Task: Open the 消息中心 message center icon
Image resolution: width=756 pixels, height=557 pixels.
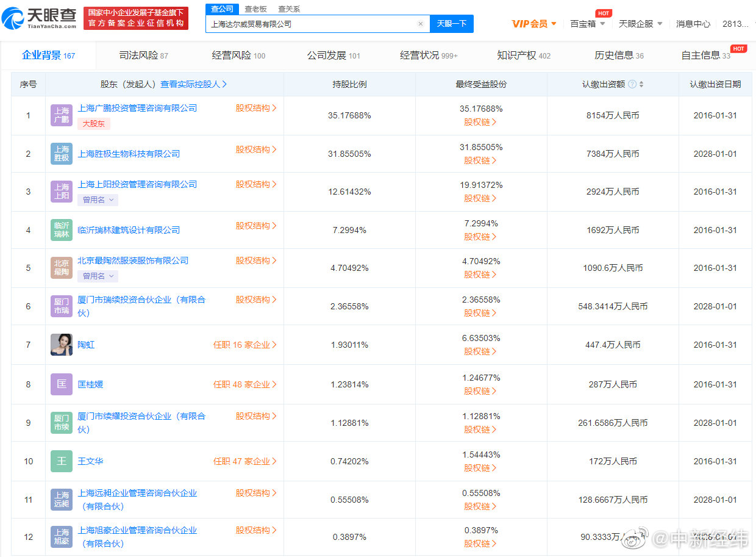Action: [693, 23]
